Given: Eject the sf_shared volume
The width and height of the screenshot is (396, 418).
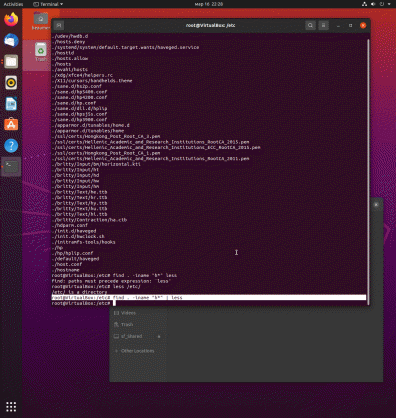Looking at the screenshot, I should click(x=159, y=337).
